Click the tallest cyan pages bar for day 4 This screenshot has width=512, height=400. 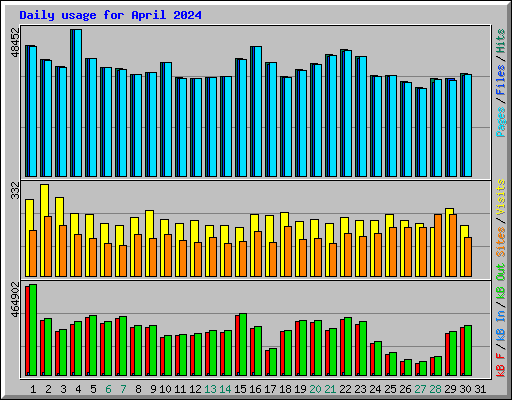(x=78, y=103)
